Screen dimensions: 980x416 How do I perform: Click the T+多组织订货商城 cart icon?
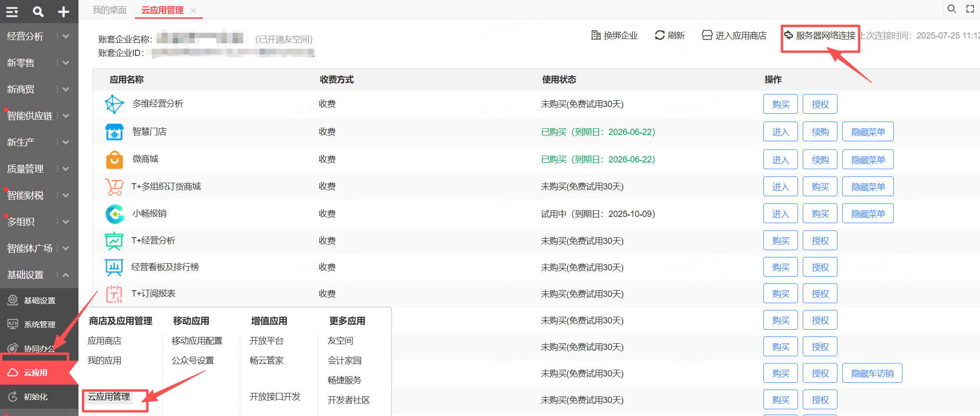click(114, 187)
